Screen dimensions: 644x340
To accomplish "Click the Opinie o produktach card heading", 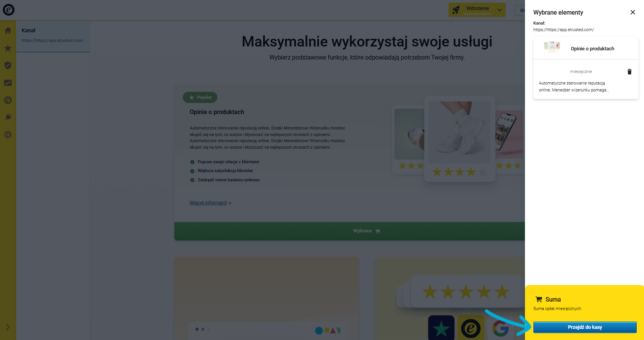I will point(217,112).
